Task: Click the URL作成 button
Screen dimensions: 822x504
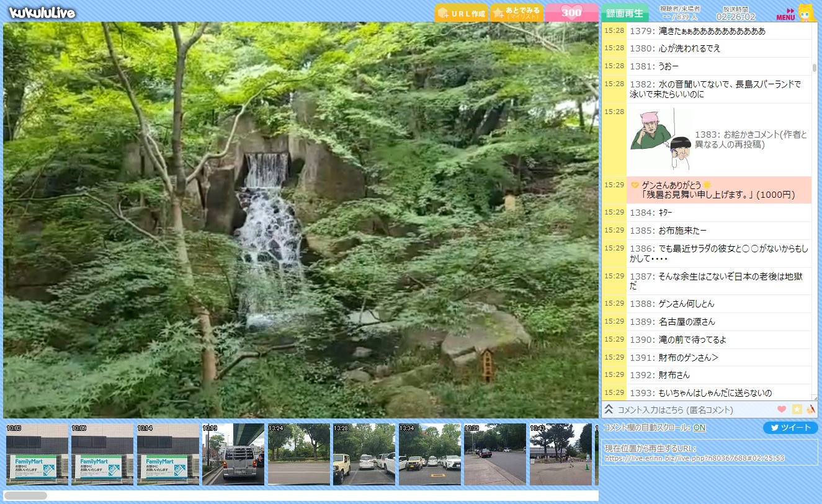Action: pos(461,13)
